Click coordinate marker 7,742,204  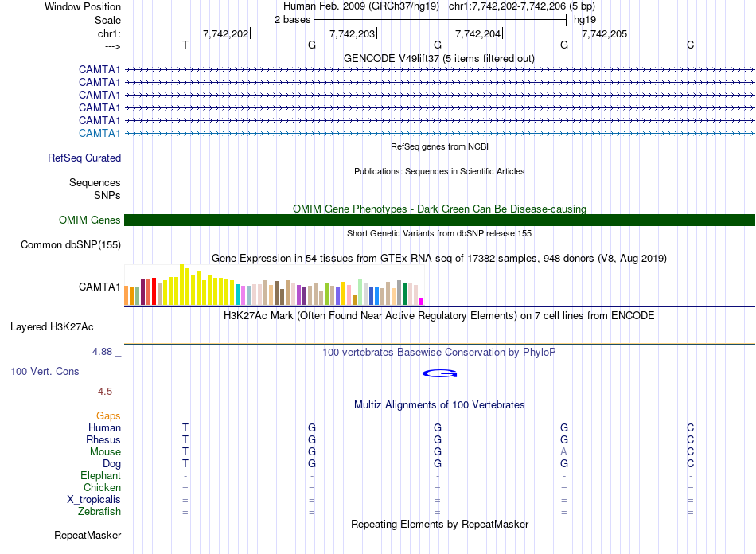click(477, 33)
